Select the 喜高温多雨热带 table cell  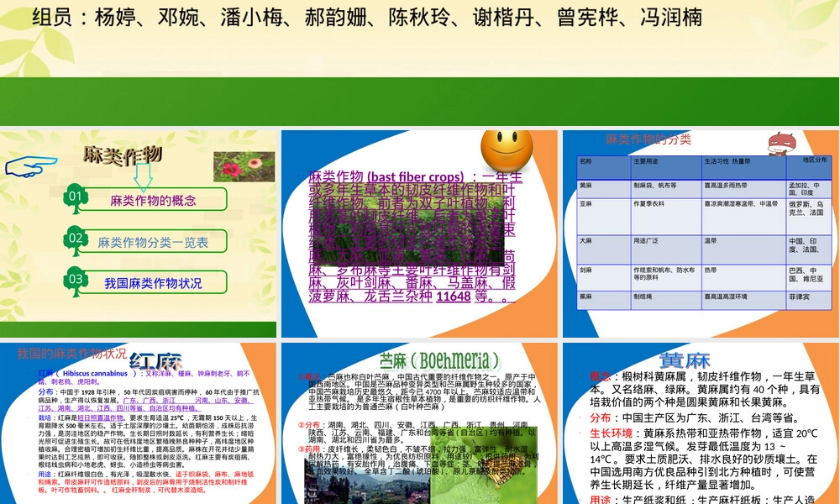(743, 188)
